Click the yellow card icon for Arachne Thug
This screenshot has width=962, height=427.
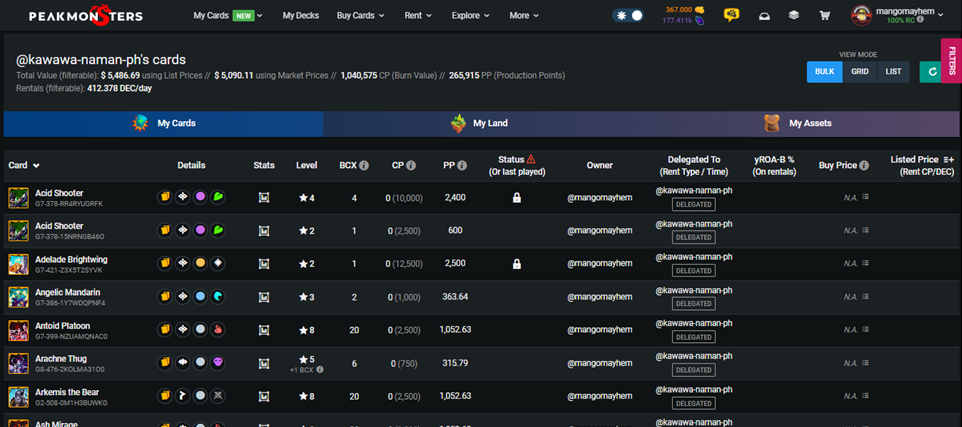(164, 363)
